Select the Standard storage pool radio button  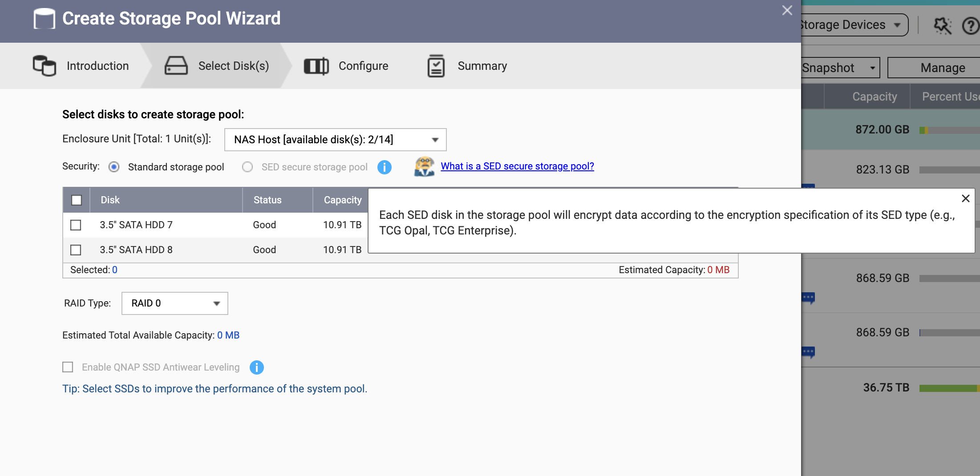click(x=114, y=167)
